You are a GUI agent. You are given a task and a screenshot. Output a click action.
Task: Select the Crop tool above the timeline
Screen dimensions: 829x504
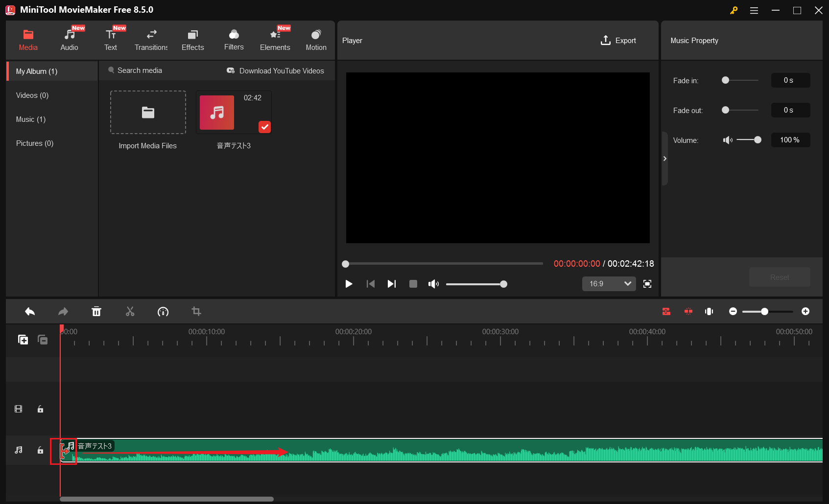[x=196, y=311]
